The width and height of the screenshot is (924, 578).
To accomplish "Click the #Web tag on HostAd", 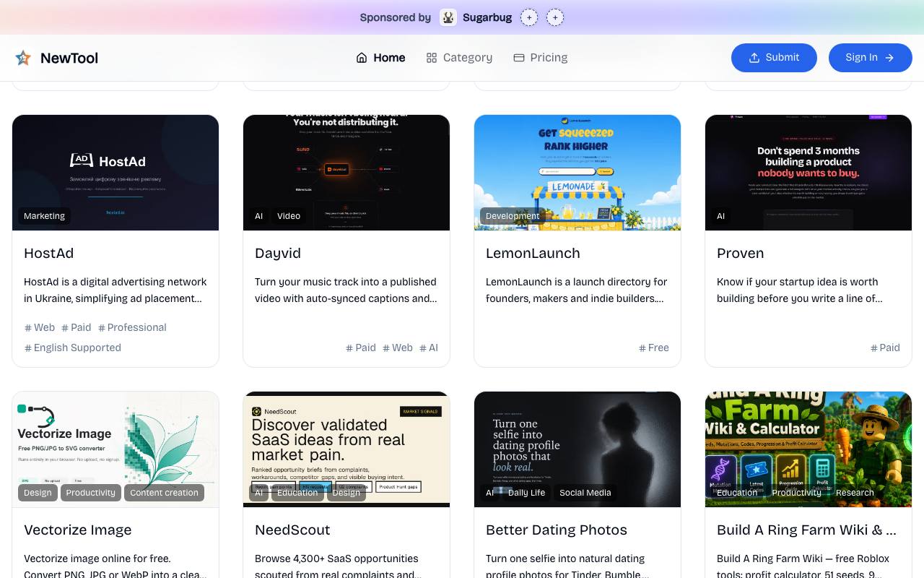I will click(40, 327).
